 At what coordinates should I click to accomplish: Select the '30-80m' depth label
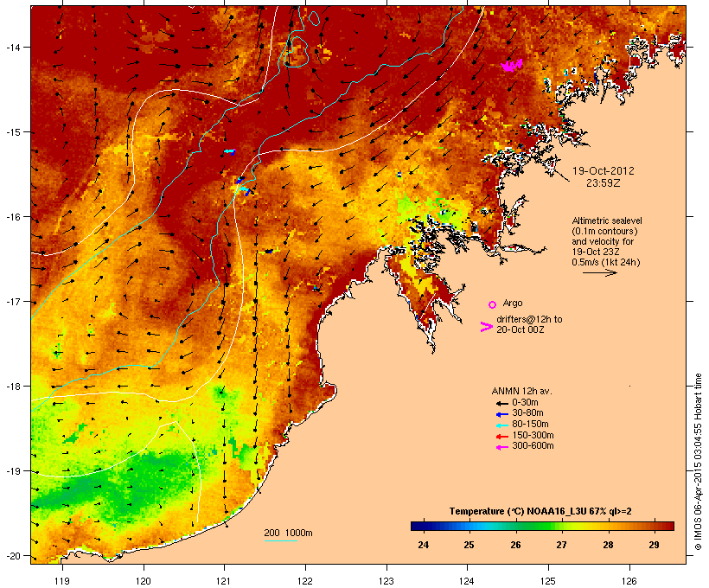527,413
